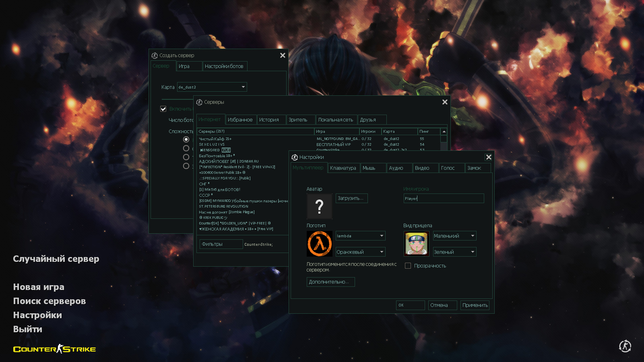Click the Player name input field
The width and height of the screenshot is (644, 362).
[x=443, y=198]
